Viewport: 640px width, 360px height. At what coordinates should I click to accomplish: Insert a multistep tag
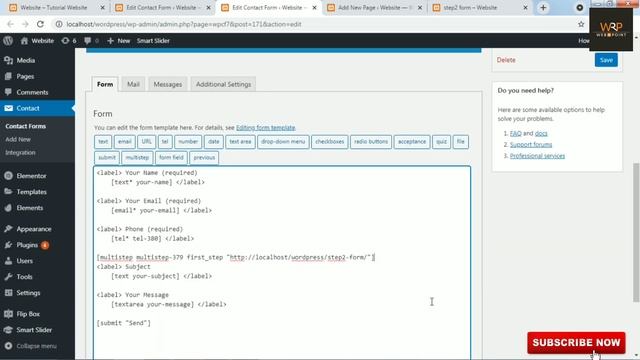(x=137, y=158)
